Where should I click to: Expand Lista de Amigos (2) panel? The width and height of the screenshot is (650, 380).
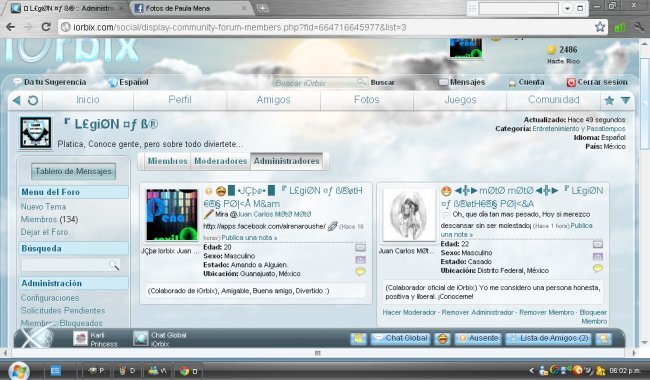click(x=548, y=339)
